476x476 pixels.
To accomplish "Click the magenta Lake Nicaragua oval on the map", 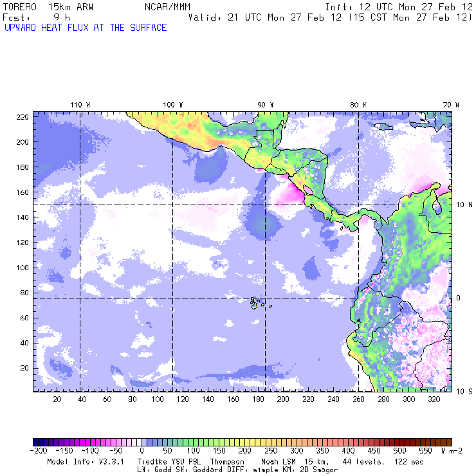I will point(308,190).
